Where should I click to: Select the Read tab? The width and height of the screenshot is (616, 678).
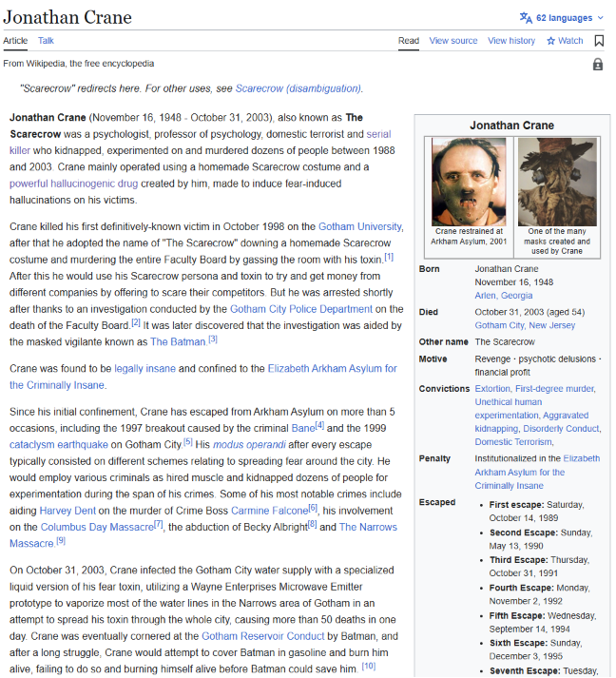coord(409,41)
